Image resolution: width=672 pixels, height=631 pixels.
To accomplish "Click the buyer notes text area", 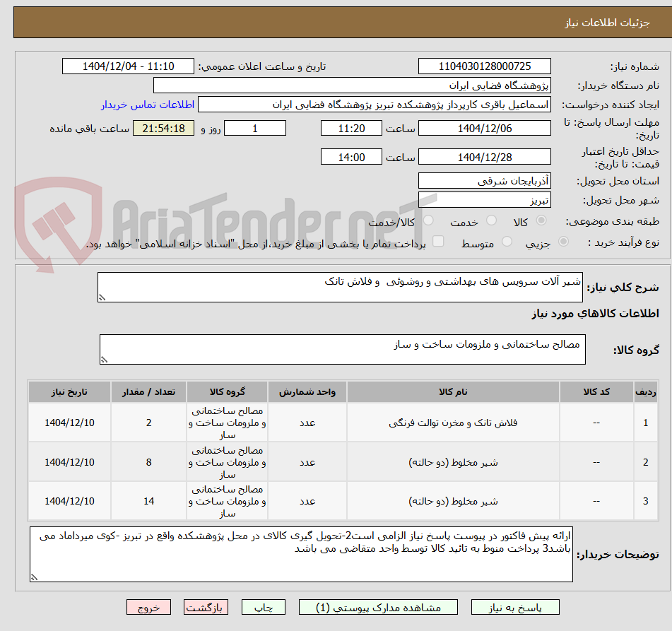I will pyautogui.click(x=301, y=554).
